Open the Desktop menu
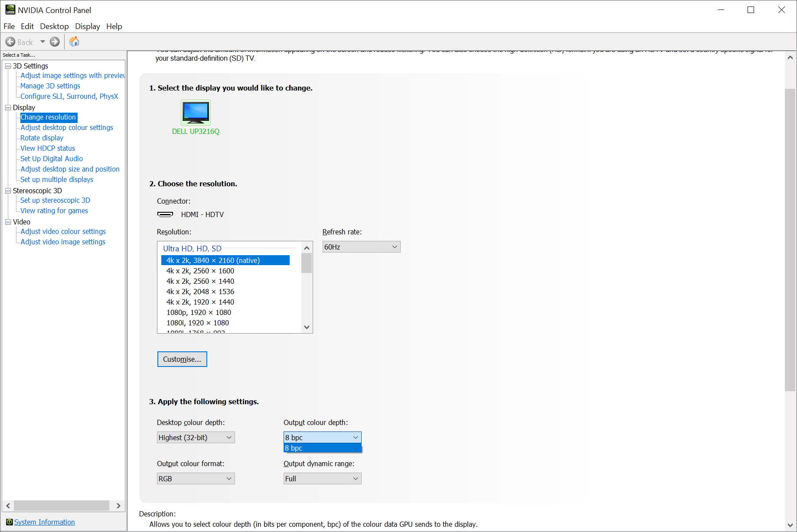This screenshot has width=797, height=532. pyautogui.click(x=54, y=26)
